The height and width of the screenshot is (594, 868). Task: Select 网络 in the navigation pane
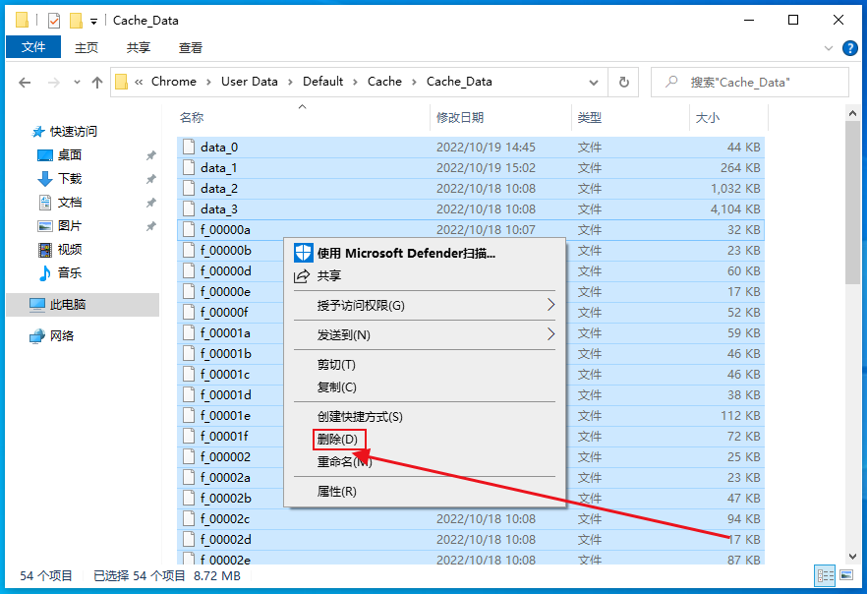(62, 336)
